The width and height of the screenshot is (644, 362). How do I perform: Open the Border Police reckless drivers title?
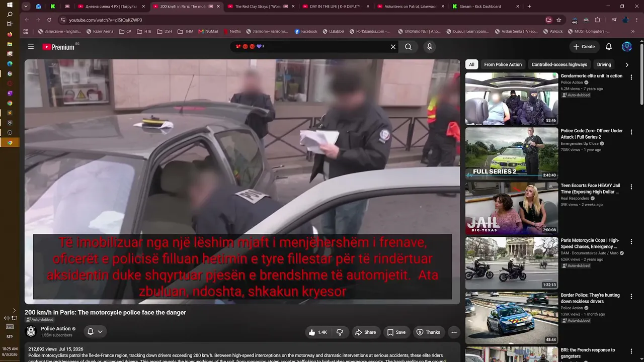[590, 298]
